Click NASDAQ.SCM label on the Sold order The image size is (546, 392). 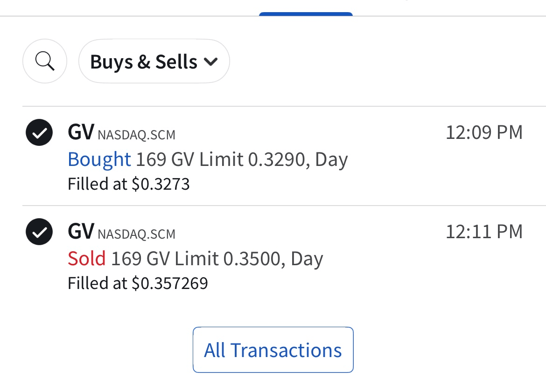[137, 234]
